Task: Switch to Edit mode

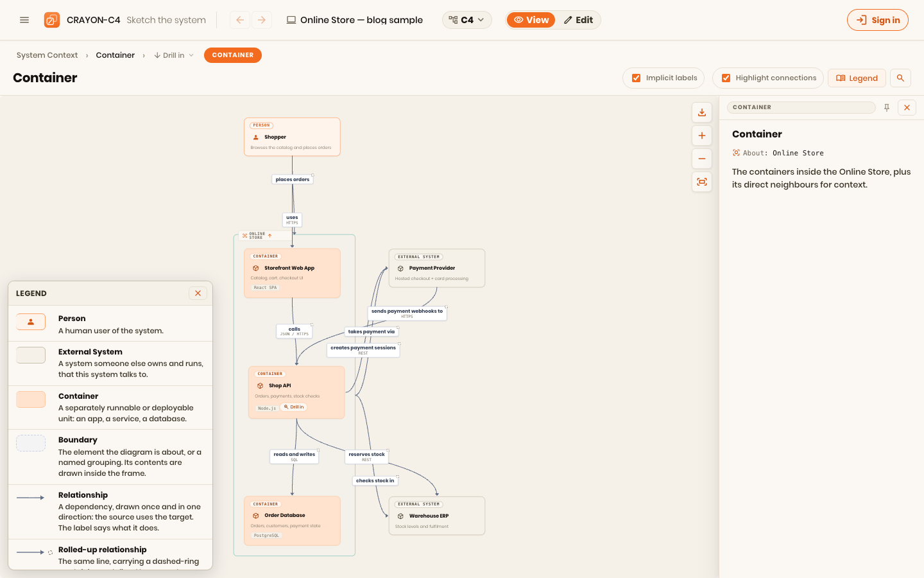Action: [x=578, y=20]
